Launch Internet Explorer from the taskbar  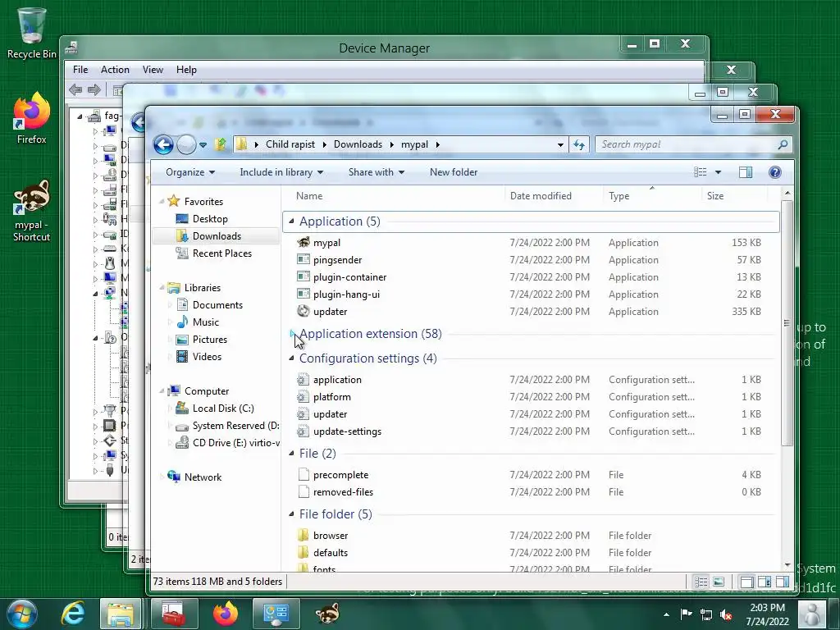click(x=73, y=614)
